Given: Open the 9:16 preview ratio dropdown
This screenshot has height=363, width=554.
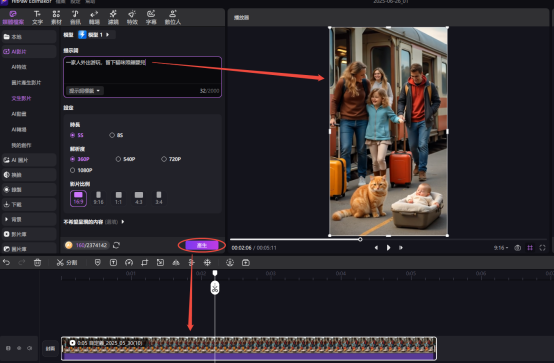Looking at the screenshot, I should click(501, 248).
